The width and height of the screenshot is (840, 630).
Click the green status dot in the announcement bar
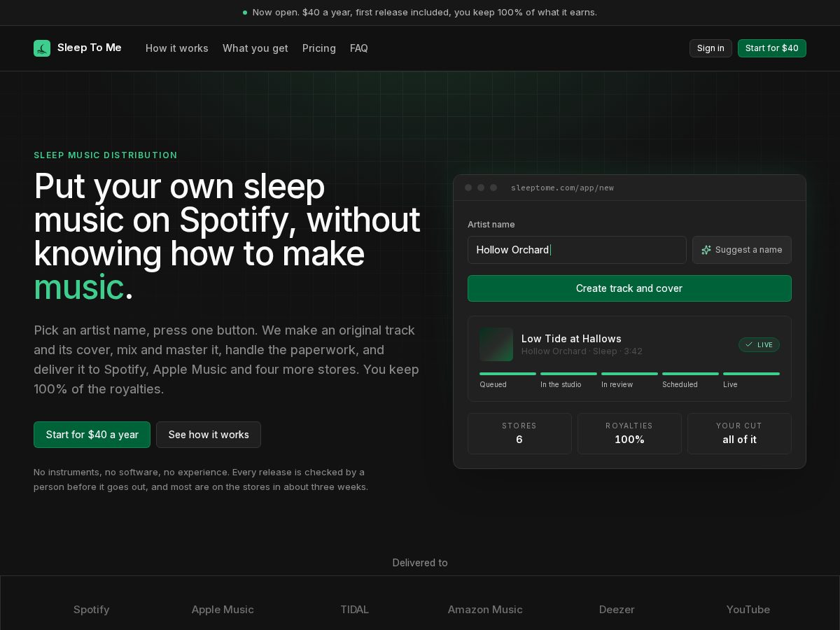(x=245, y=13)
